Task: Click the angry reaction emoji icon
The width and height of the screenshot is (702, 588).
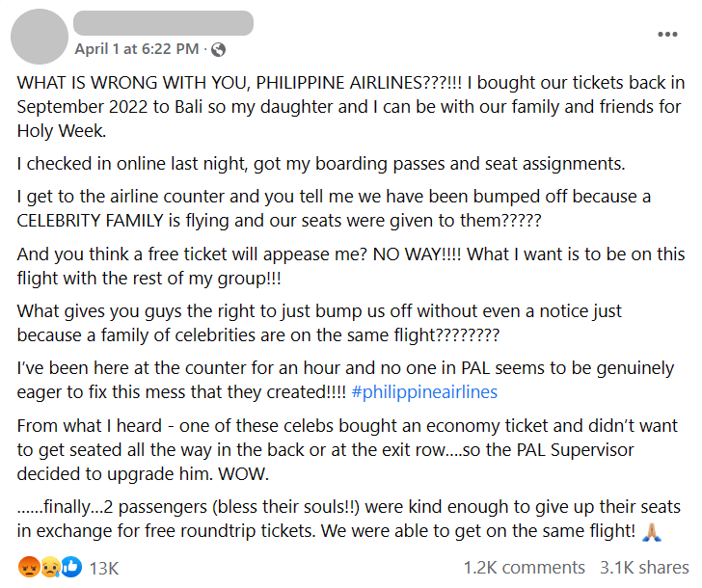Action: pyautogui.click(x=29, y=567)
